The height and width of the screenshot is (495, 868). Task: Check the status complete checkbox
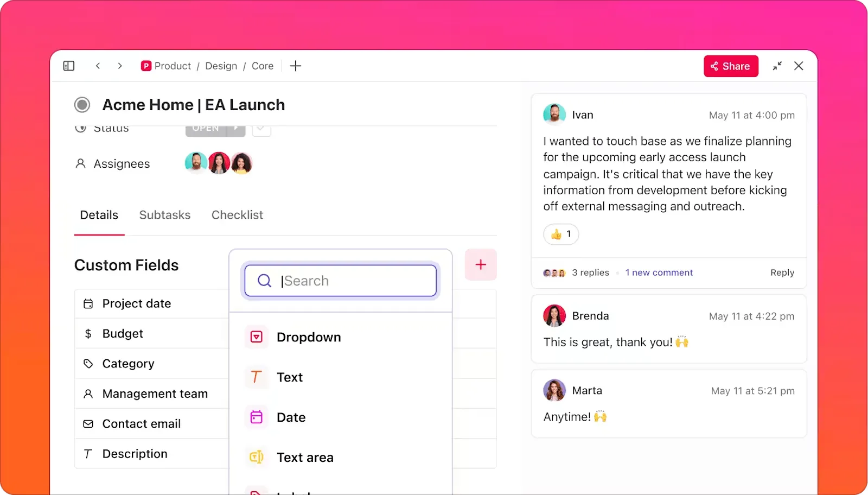(x=261, y=129)
